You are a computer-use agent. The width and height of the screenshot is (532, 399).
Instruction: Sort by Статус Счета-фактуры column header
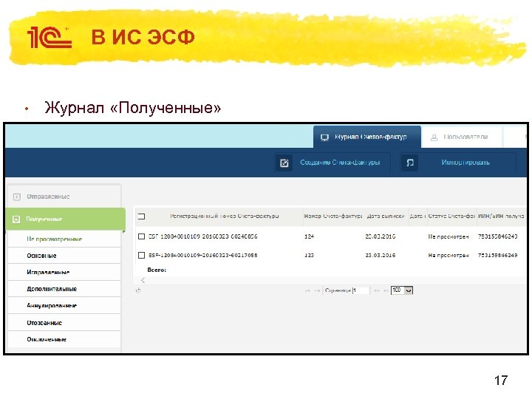451,216
